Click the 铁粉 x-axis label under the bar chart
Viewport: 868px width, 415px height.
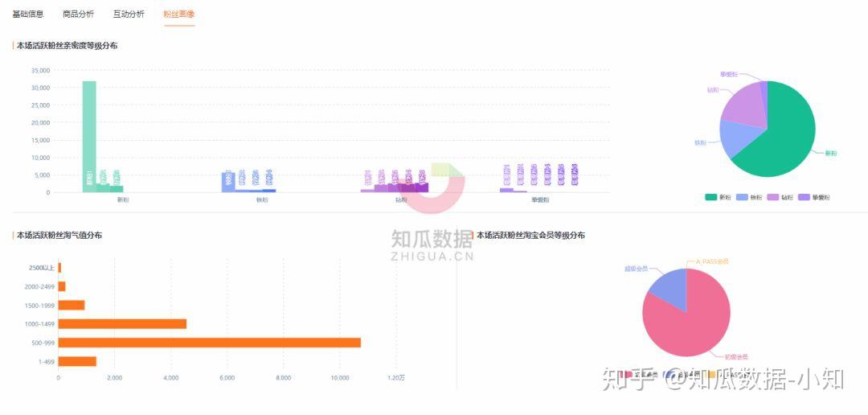[x=262, y=200]
